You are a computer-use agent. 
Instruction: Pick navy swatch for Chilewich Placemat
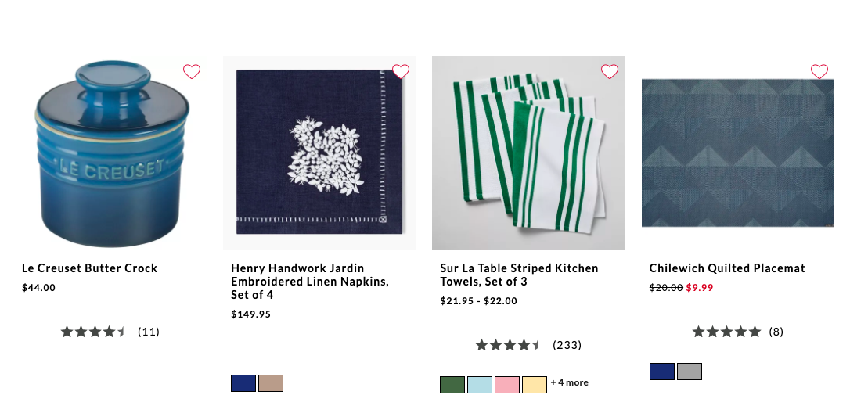(662, 372)
